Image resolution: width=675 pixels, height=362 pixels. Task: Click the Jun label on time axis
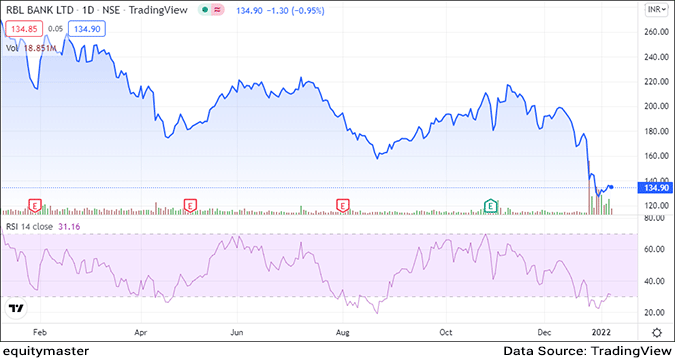(237, 332)
